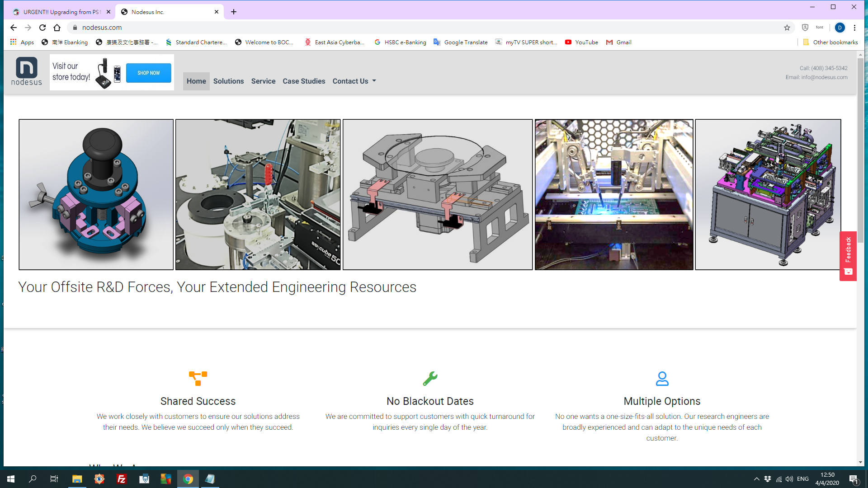Reload the page with refresh icon

pos(42,28)
